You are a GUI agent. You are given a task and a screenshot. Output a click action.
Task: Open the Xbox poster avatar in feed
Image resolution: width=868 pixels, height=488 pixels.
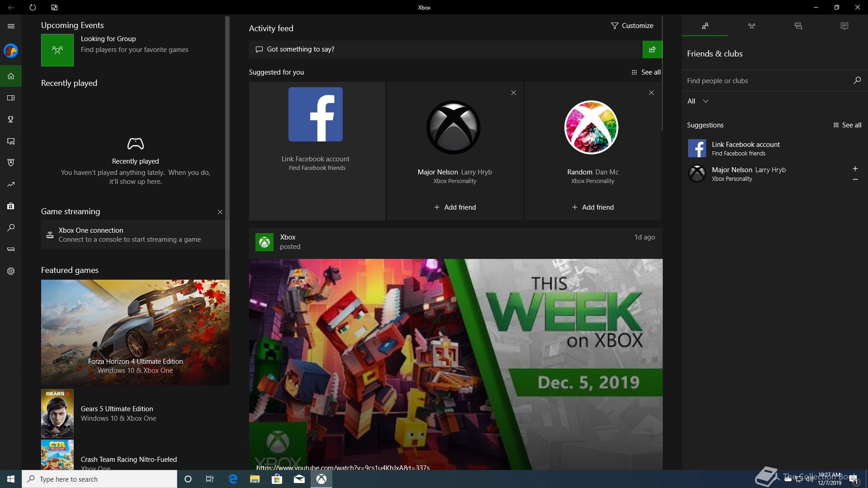pyautogui.click(x=264, y=242)
